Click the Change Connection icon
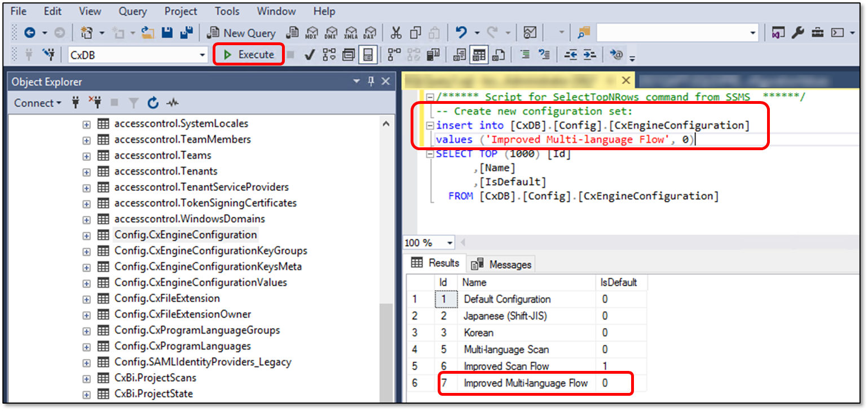The height and width of the screenshot is (411, 868). point(49,55)
